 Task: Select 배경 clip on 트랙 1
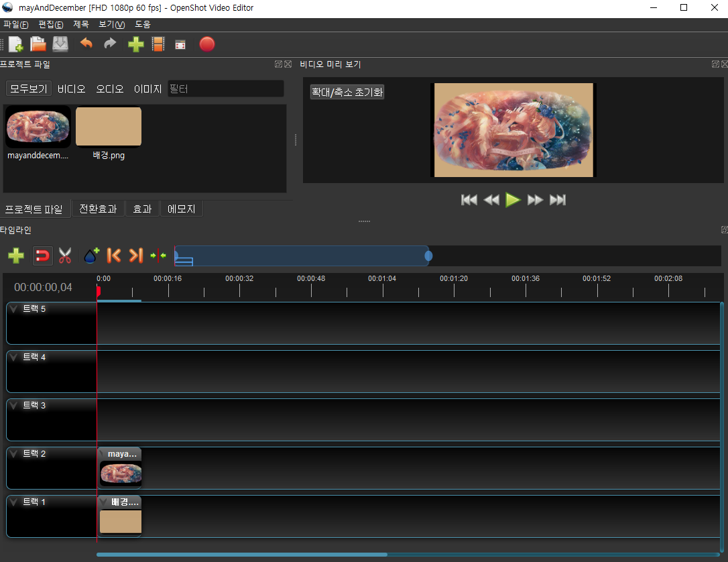(x=120, y=516)
